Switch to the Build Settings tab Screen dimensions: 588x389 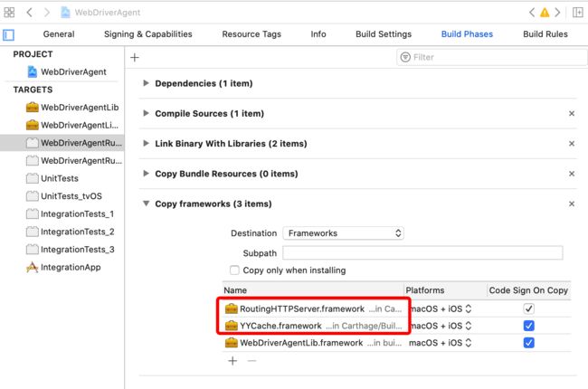point(384,34)
